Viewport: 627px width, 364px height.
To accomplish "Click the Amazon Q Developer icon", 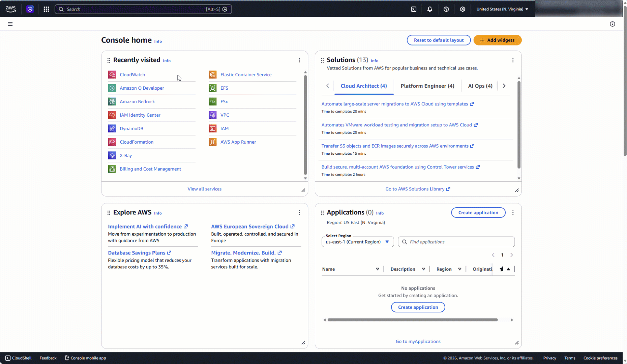I will click(112, 88).
